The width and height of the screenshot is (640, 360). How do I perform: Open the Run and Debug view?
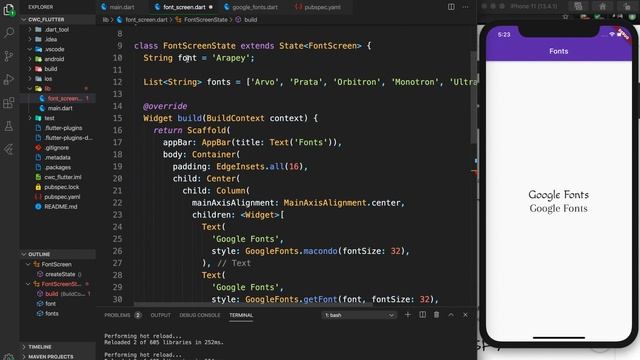point(9,79)
